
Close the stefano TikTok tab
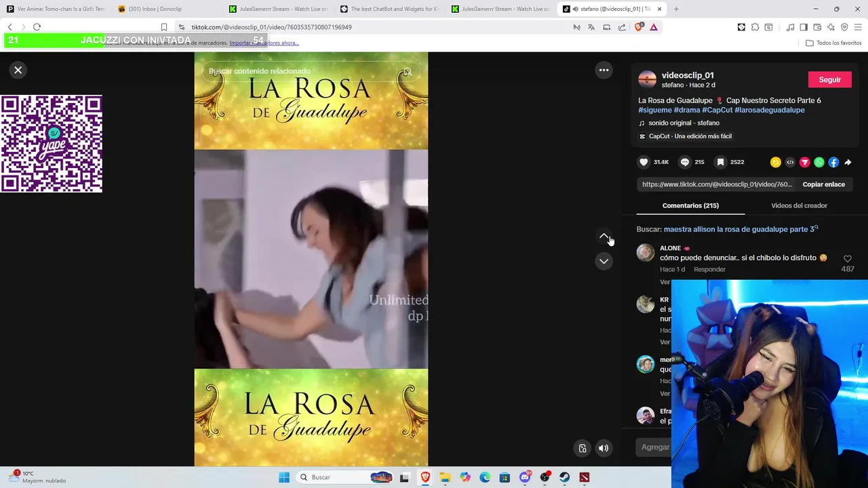659,9
